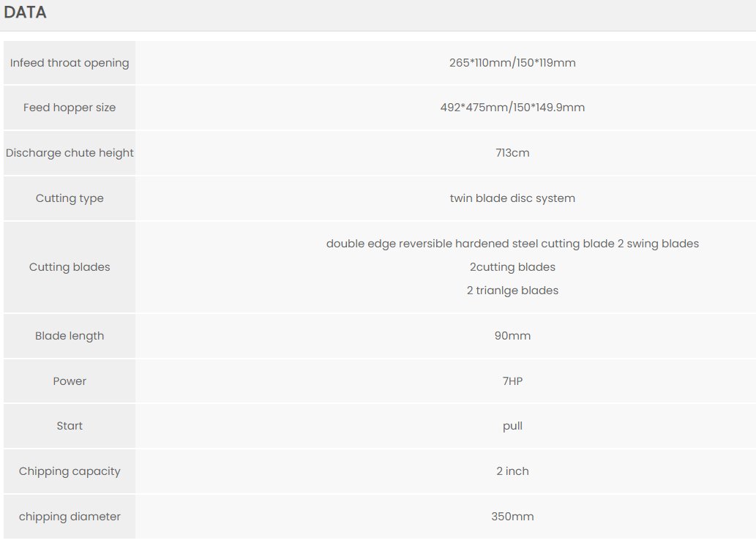Select the 'Cutting blades' label cell

point(70,267)
